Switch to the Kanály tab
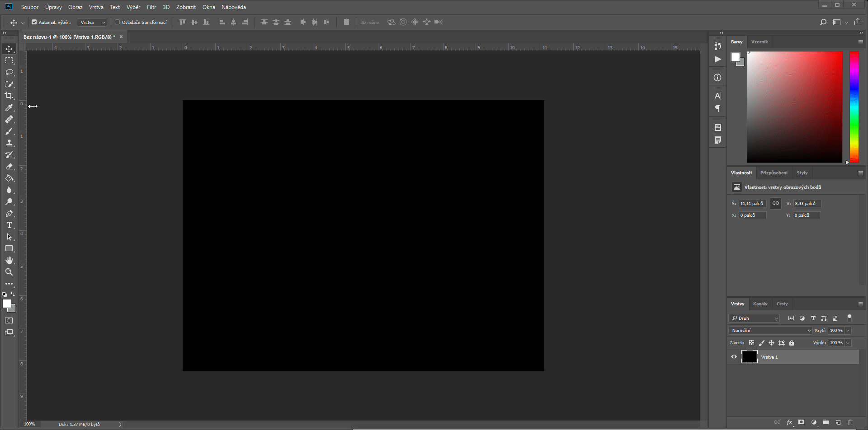Screen dimensions: 868x430 point(760,304)
